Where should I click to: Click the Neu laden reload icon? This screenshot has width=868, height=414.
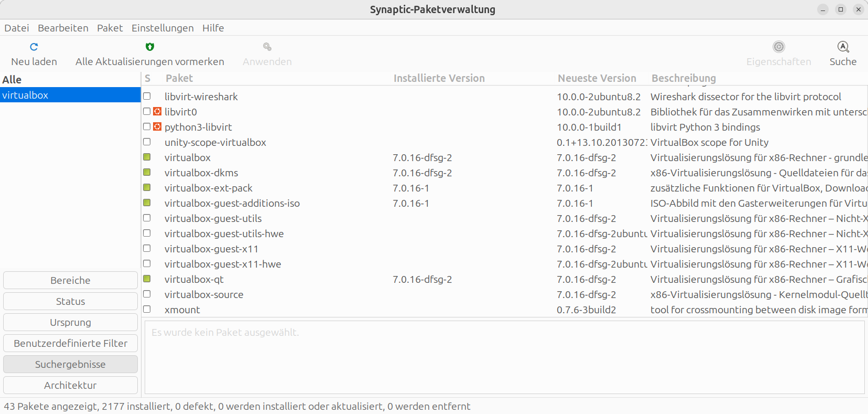pos(34,47)
